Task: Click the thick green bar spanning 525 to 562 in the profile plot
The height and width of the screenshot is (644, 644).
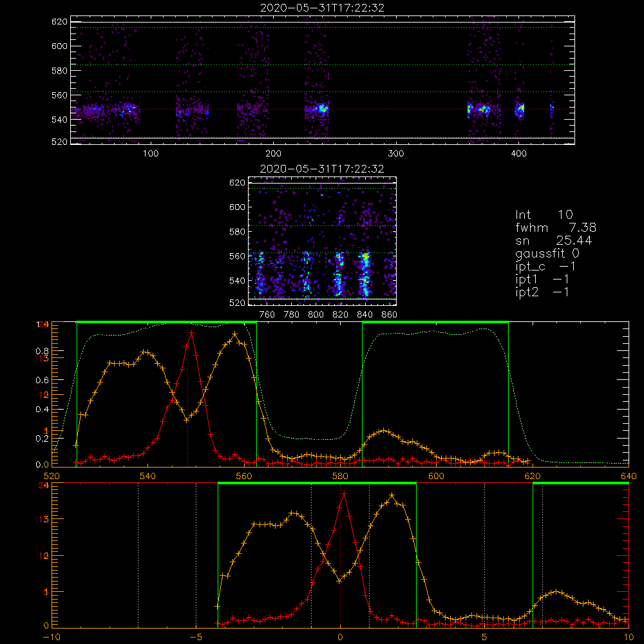Action: pyautogui.click(x=167, y=323)
